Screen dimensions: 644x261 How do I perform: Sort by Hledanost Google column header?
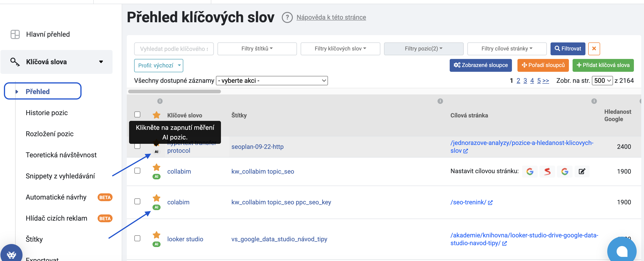click(x=618, y=115)
